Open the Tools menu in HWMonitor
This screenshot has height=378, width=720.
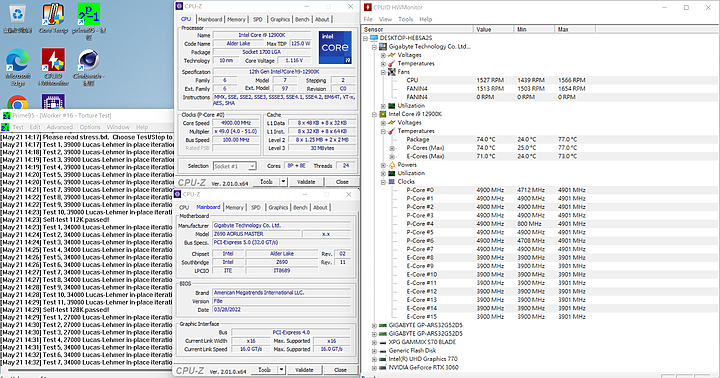click(x=405, y=19)
